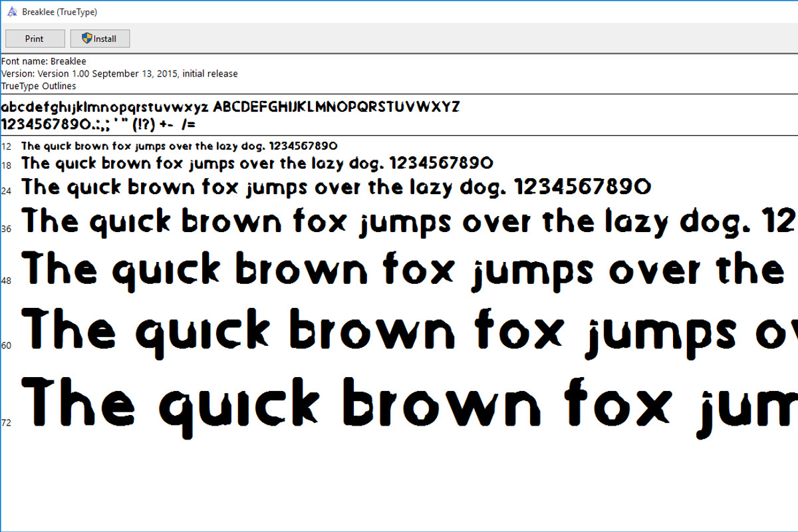The height and width of the screenshot is (532, 798).
Task: Click the shield icon on Install button
Action: (86, 39)
